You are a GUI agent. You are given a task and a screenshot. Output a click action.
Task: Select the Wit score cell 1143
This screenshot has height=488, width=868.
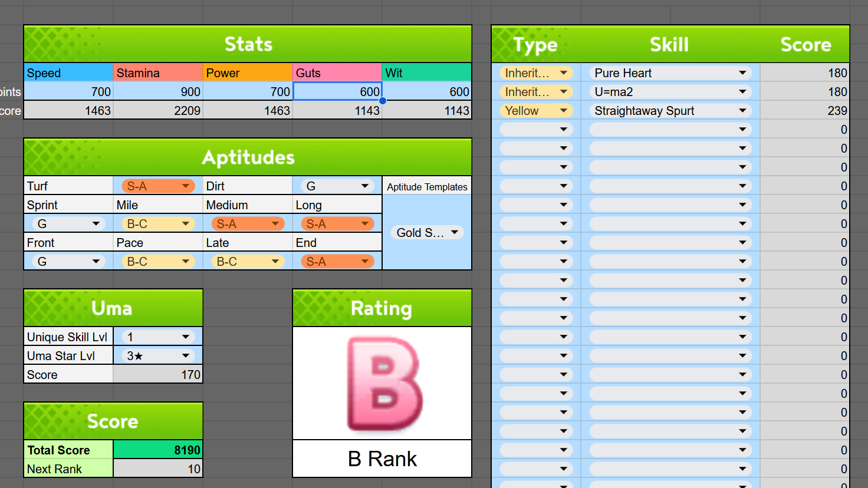[x=427, y=110]
